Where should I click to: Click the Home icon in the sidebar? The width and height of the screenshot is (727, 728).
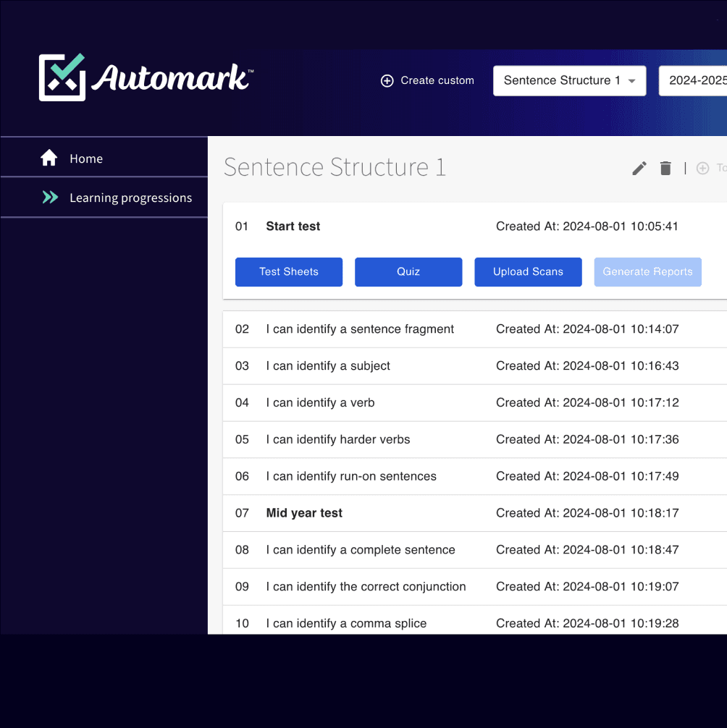(49, 157)
